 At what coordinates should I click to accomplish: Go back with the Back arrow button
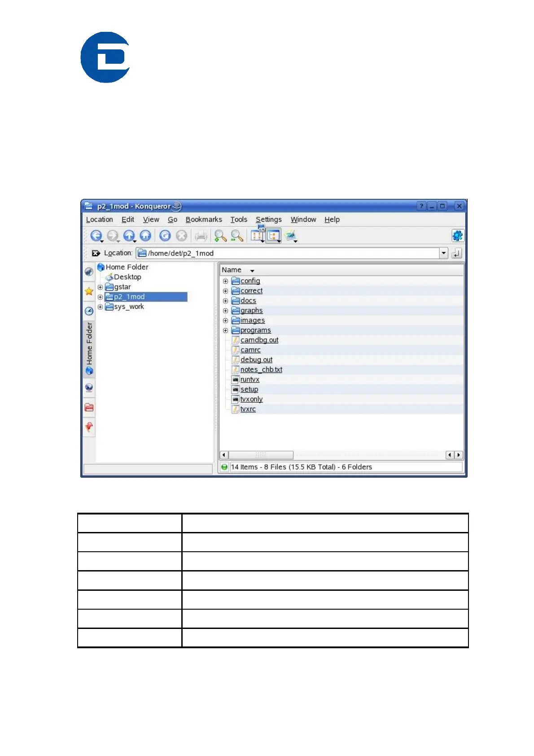96,236
